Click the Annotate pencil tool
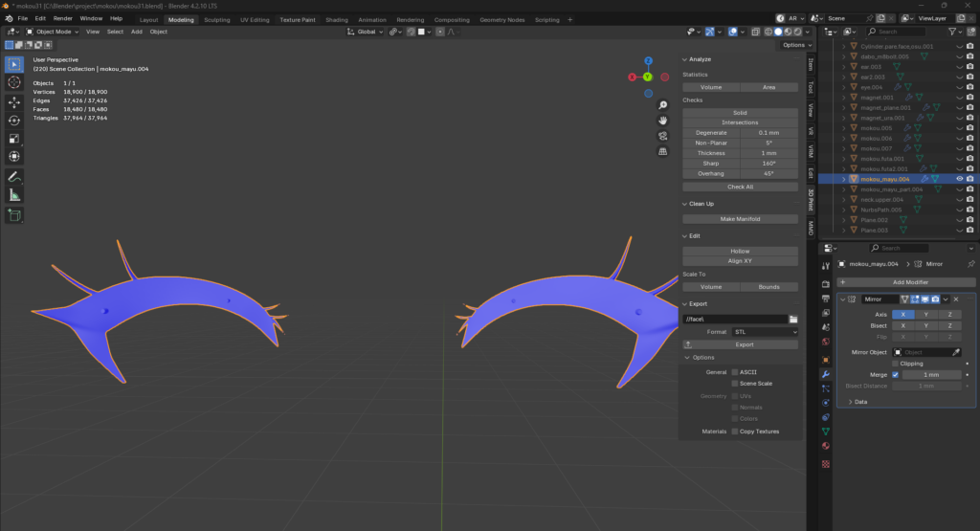The width and height of the screenshot is (980, 531). pyautogui.click(x=14, y=177)
